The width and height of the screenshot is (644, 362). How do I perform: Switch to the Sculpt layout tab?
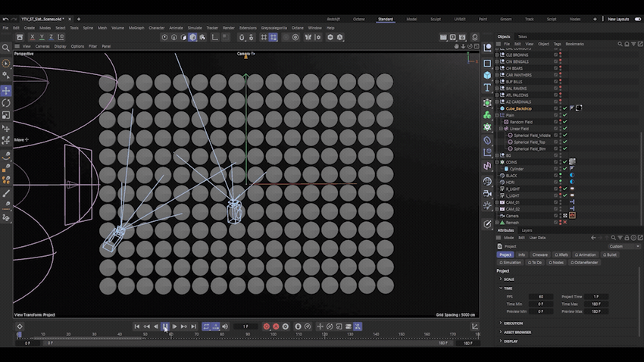436,19
